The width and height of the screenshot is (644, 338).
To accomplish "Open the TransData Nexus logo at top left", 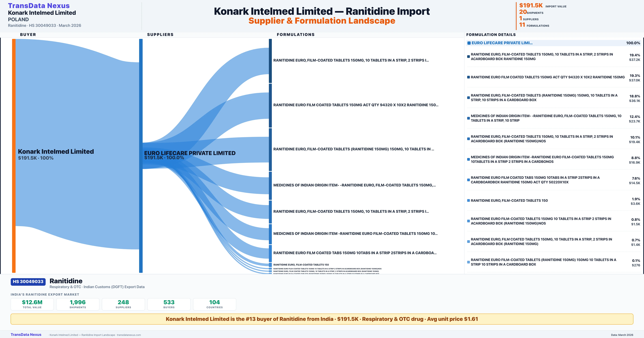I will (39, 5).
